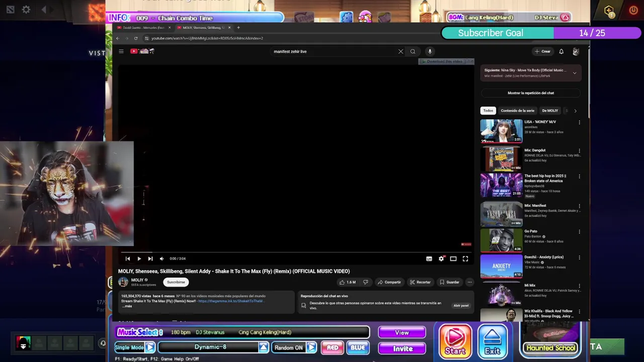The width and height of the screenshot is (644, 362).
Task: Click the game Invite button
Action: click(x=402, y=348)
